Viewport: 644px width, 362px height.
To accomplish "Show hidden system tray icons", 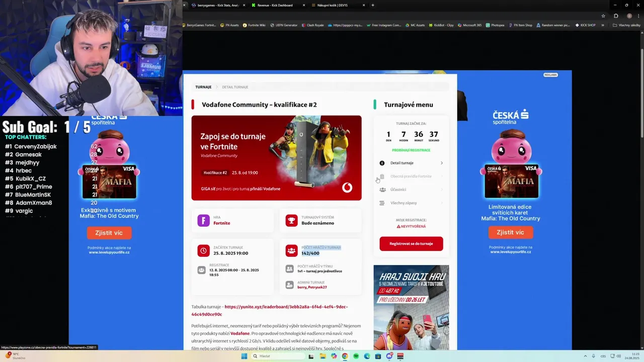I will point(585,356).
